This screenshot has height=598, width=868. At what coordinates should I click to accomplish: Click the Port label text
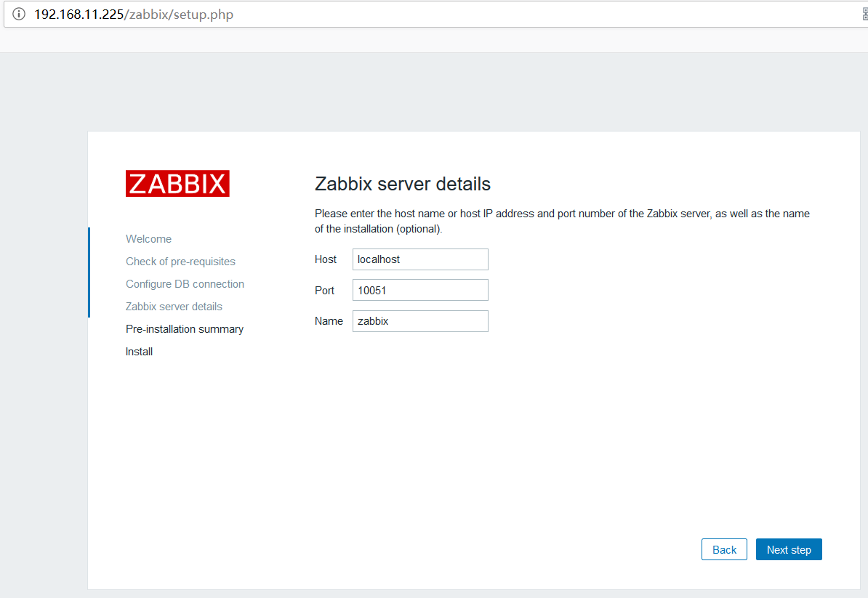tap(324, 291)
